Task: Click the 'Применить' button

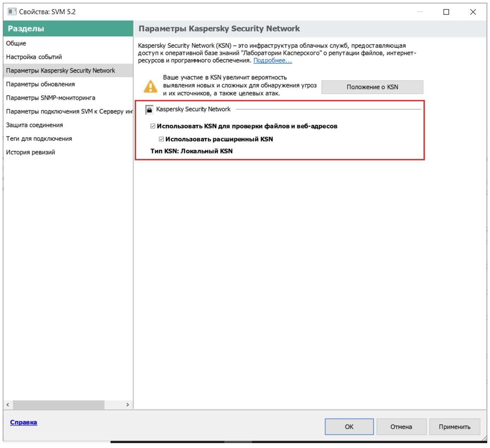Action: [454, 427]
